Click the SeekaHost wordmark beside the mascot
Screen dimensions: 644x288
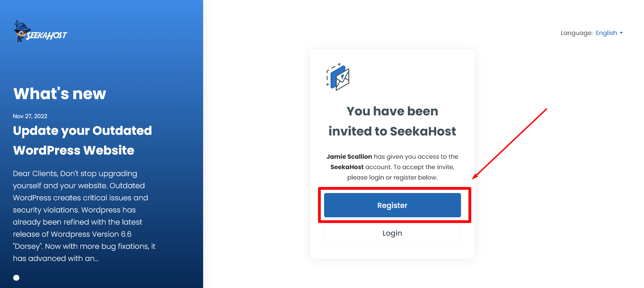pos(47,36)
